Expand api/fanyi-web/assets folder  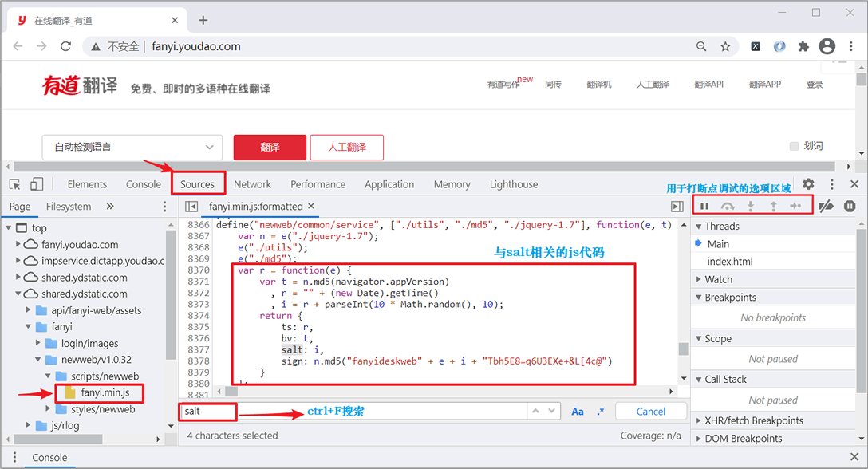pos(28,310)
